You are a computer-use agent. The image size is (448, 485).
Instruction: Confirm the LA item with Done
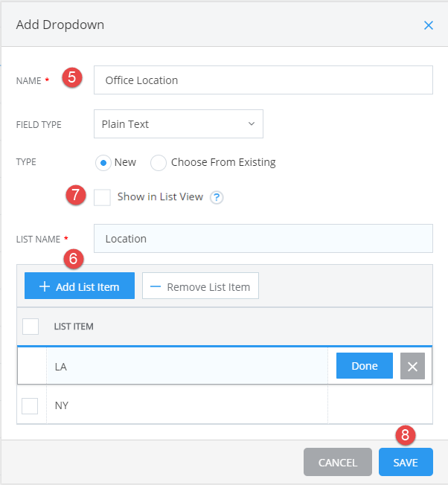[x=365, y=366]
